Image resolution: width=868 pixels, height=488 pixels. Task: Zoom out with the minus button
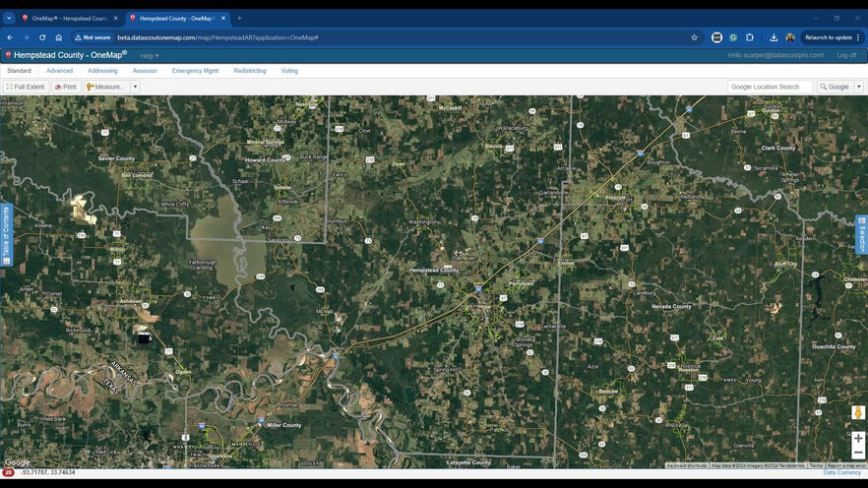coord(858,453)
